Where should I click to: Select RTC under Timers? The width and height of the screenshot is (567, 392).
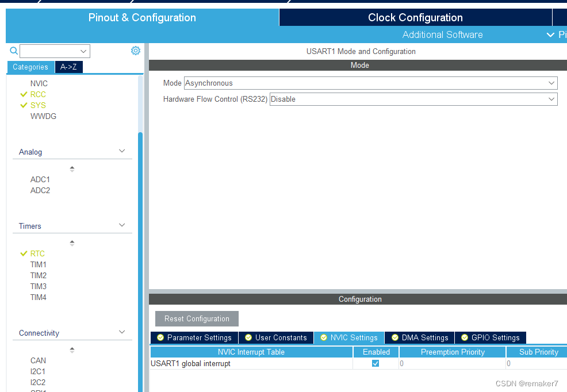(x=37, y=253)
